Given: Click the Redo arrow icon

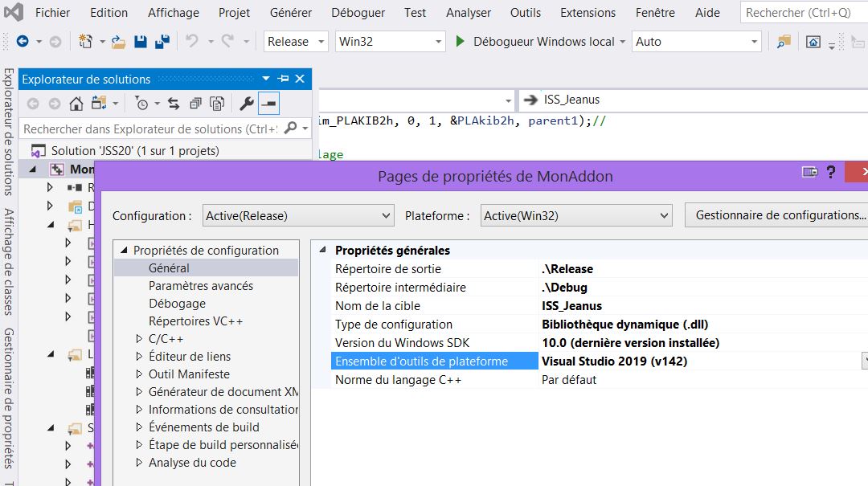Looking at the screenshot, I should [227, 41].
